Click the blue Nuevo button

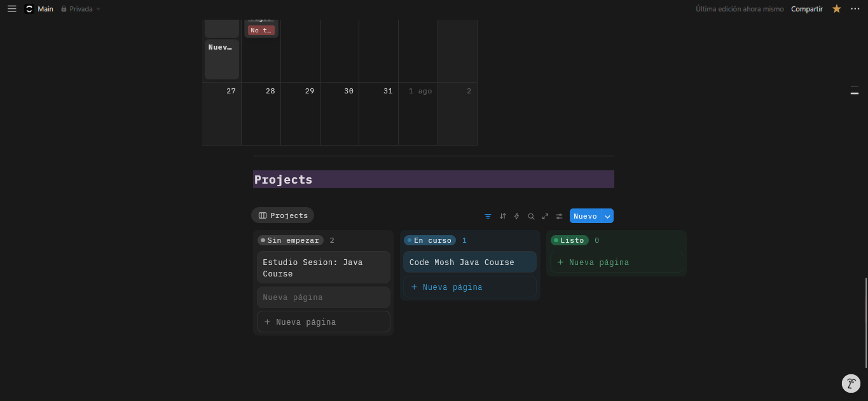(585, 216)
